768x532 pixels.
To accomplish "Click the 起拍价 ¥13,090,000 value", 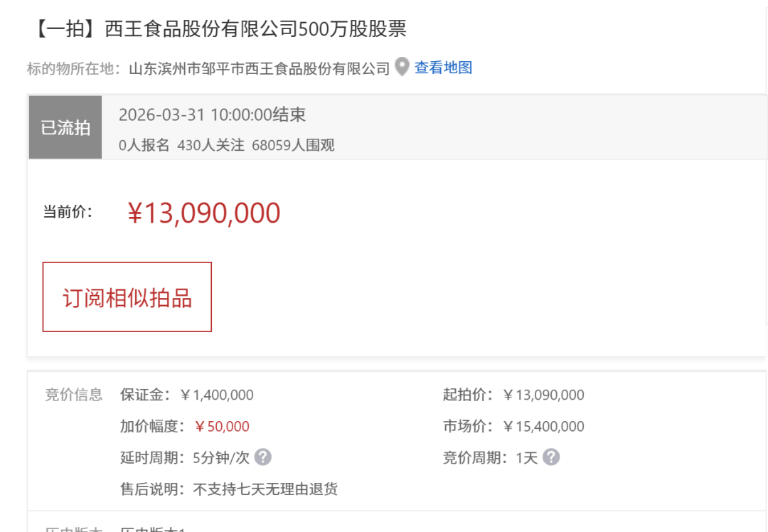I will pos(543,395).
